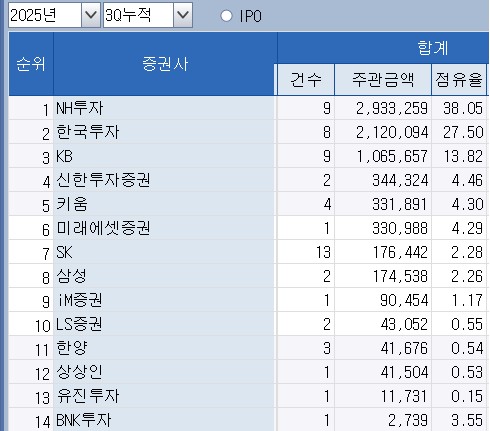Viewport: 490px width, 431px height.
Task: Click the amount 2,120,094 cell
Action: (x=383, y=132)
